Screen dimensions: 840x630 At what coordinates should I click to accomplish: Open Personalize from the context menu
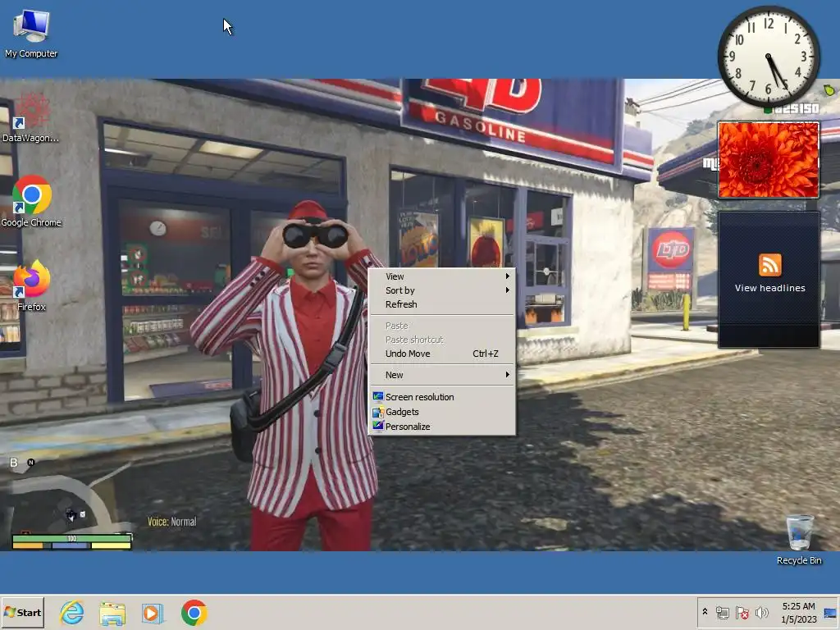click(x=443, y=427)
